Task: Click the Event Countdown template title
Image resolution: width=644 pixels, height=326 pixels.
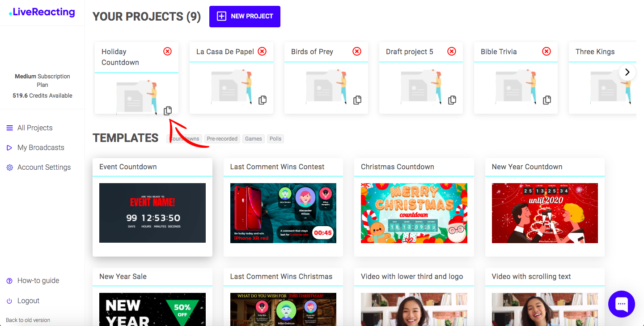Action: [128, 167]
